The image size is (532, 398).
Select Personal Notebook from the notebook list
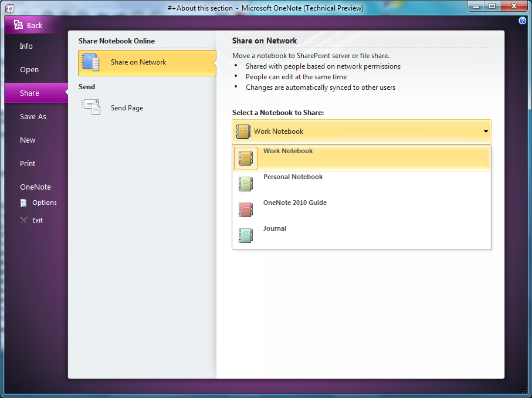[293, 177]
